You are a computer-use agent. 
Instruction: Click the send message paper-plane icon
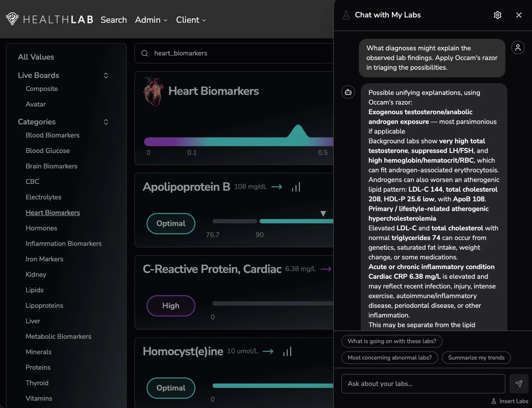519,384
